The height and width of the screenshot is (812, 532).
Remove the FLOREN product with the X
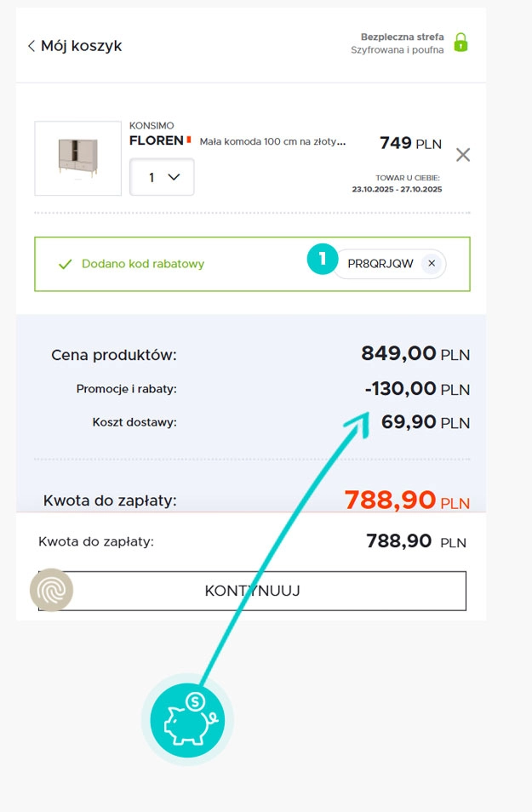462,155
